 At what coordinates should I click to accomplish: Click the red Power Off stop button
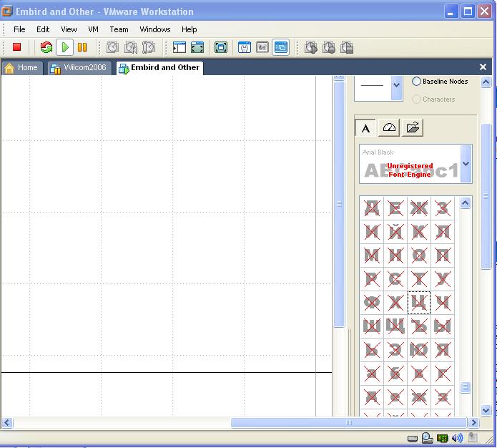click(17, 47)
